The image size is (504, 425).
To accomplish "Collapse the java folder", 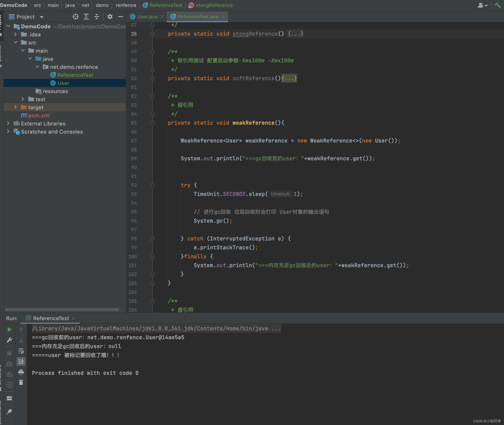I will click(x=30, y=58).
